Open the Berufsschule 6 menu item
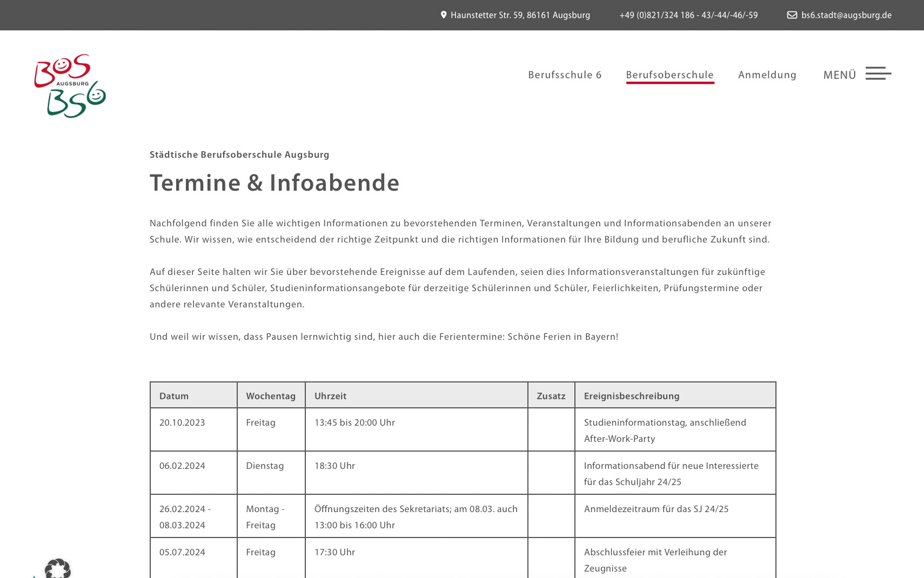 pos(565,75)
